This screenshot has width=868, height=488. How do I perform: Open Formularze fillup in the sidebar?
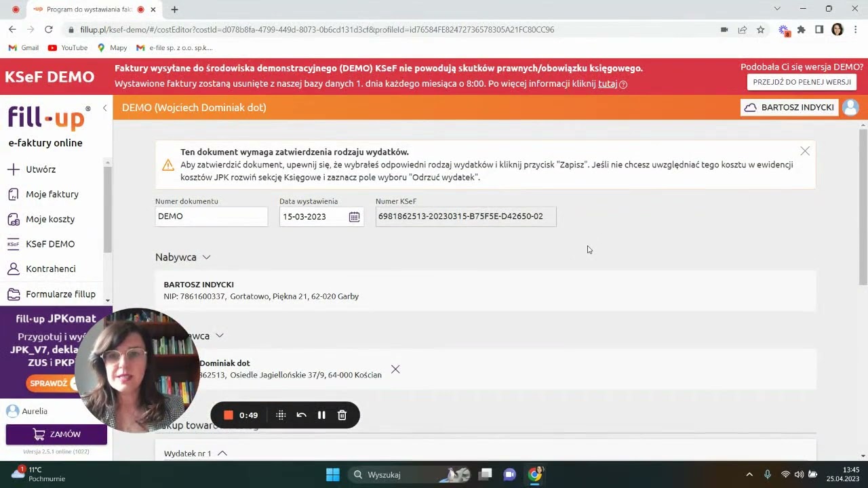click(60, 294)
